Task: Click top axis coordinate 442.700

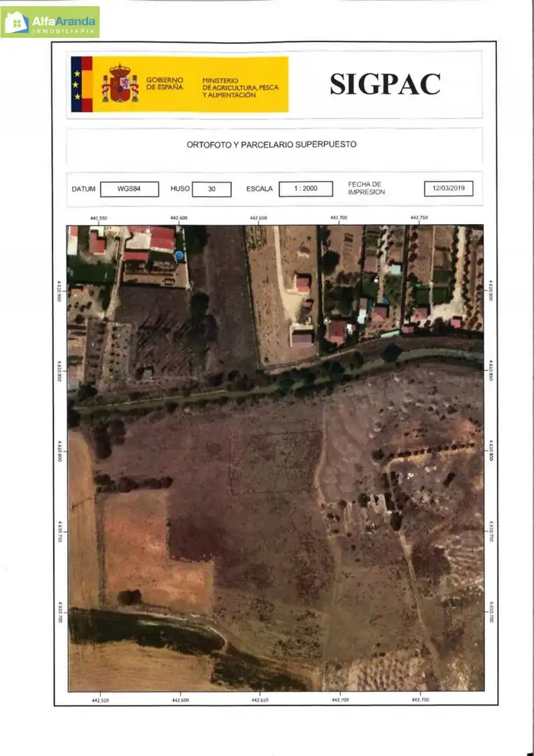Action: [338, 218]
